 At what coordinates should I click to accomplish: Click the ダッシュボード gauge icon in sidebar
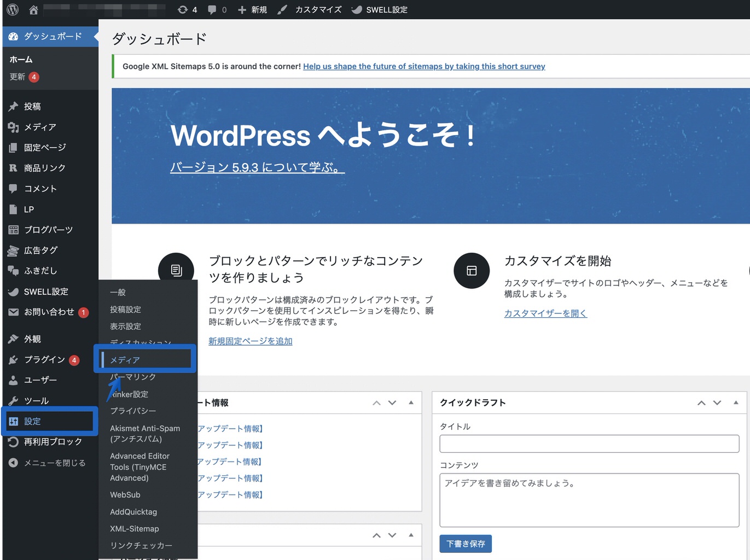point(13,36)
